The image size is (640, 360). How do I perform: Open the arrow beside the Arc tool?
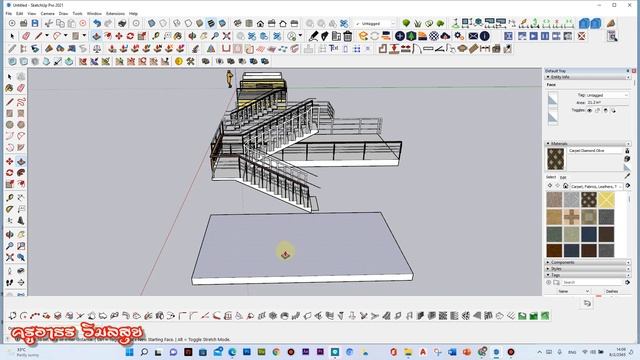(65, 36)
